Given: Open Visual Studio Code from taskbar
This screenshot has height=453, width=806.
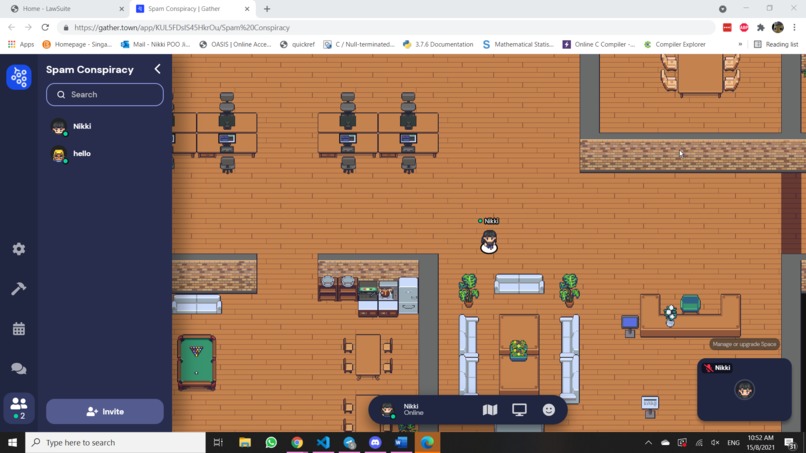Looking at the screenshot, I should coord(323,442).
